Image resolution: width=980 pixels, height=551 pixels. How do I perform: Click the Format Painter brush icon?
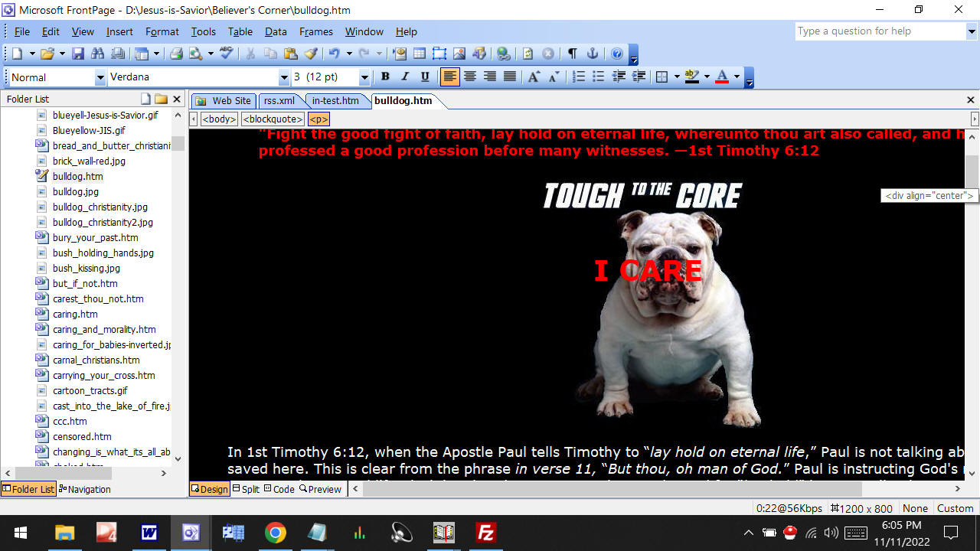click(x=310, y=54)
